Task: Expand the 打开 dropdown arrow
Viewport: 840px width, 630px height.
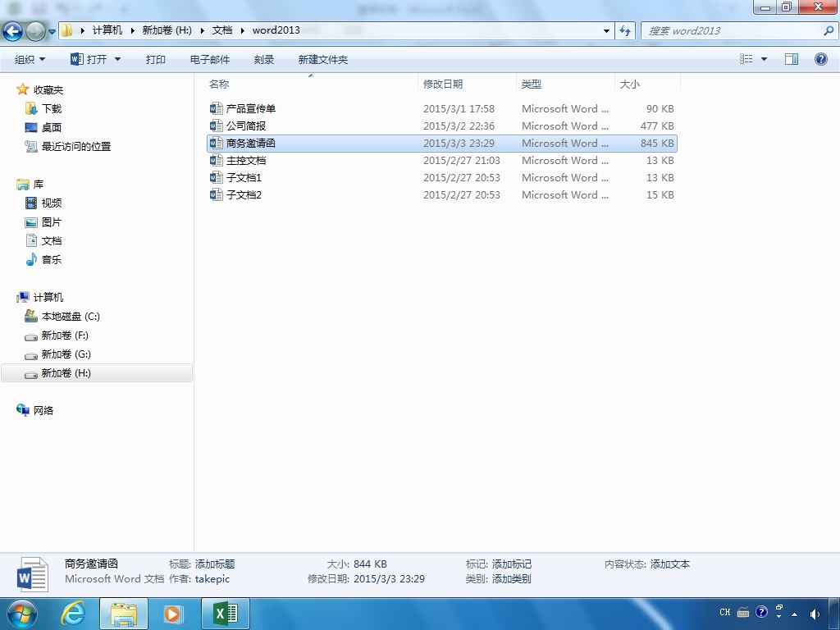Action: [x=118, y=59]
